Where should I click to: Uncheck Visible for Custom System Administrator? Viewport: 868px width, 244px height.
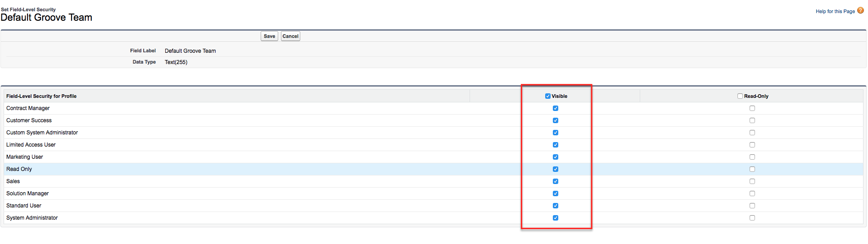[556, 133]
